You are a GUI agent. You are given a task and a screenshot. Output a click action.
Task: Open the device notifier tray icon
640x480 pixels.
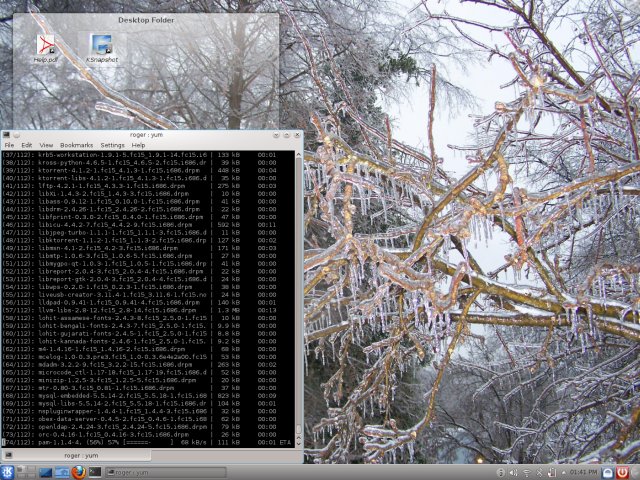(551, 473)
